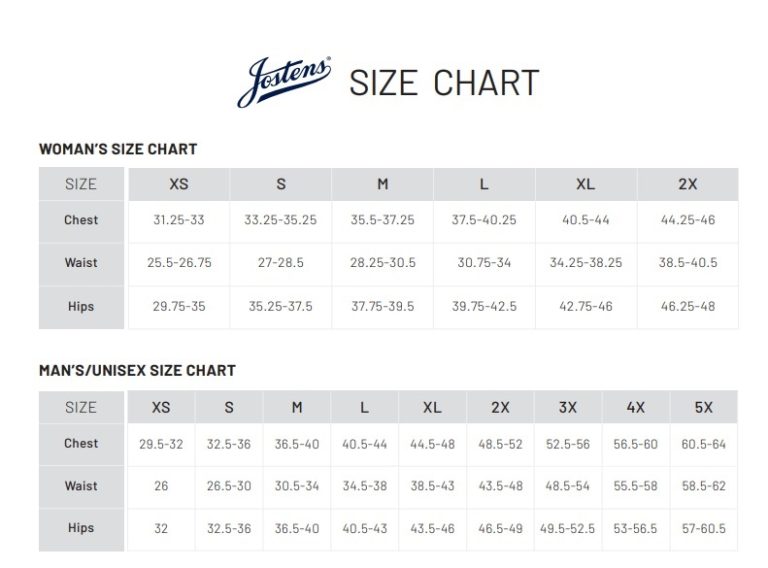Click the men's 5X column header

(704, 407)
